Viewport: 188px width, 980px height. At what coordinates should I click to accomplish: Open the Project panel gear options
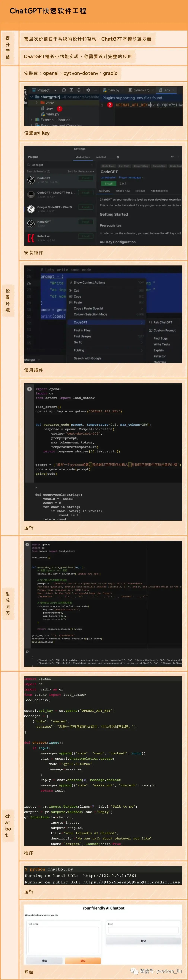pos(88,90)
